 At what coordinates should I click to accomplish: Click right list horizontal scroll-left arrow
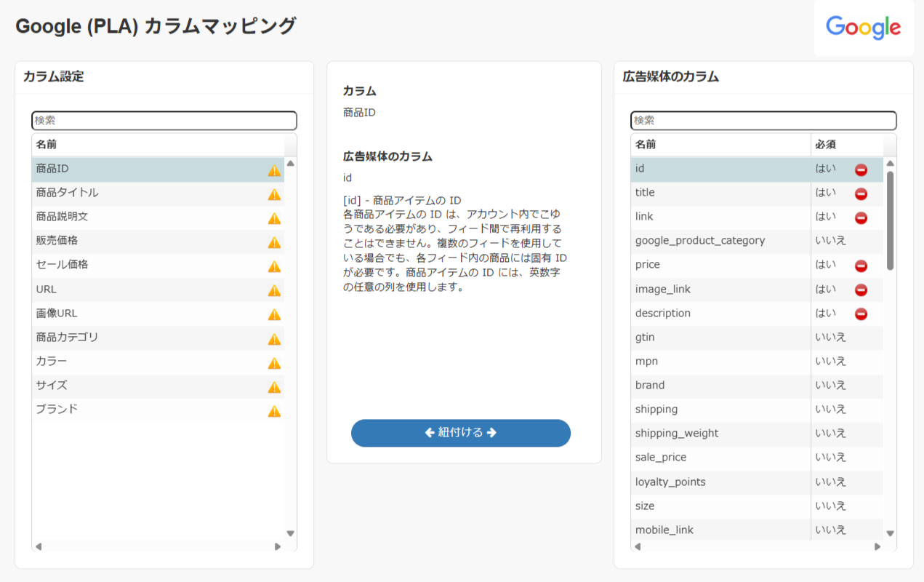click(x=638, y=546)
